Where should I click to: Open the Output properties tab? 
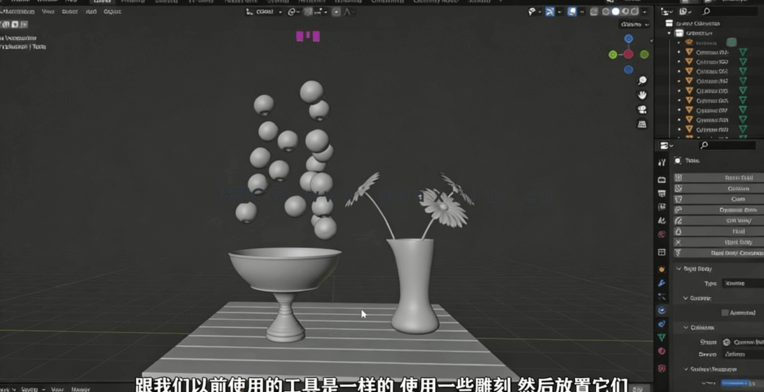click(661, 194)
